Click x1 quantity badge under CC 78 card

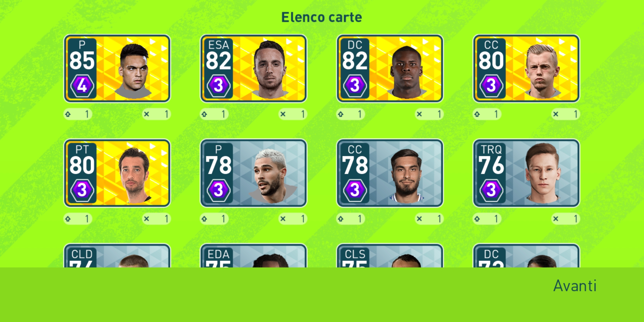coord(429,219)
